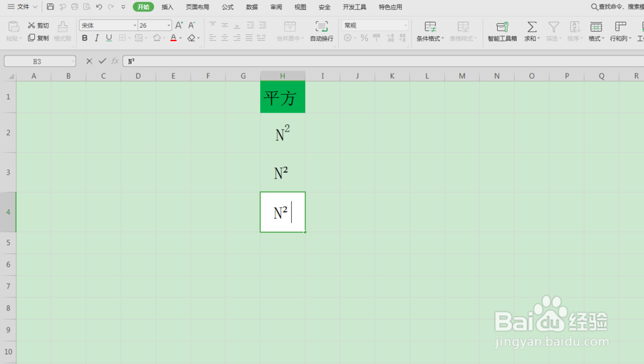Click the top-align icon

pyautogui.click(x=213, y=25)
